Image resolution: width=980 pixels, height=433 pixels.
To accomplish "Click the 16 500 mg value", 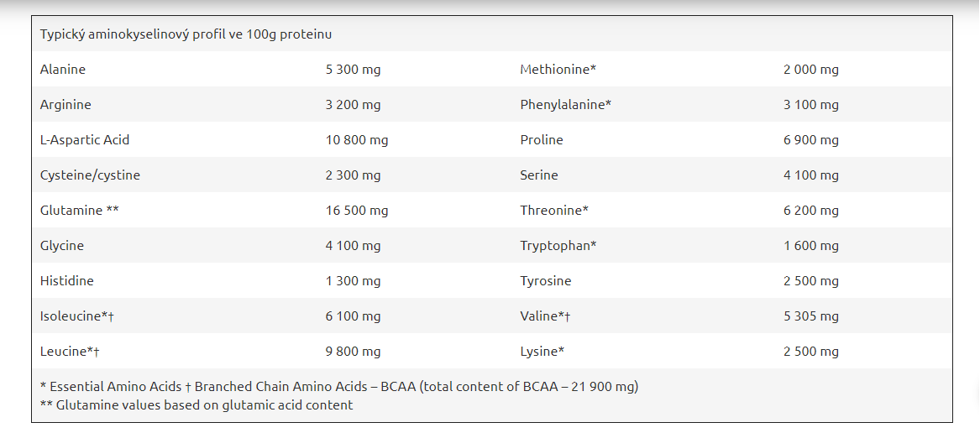I will point(357,211).
